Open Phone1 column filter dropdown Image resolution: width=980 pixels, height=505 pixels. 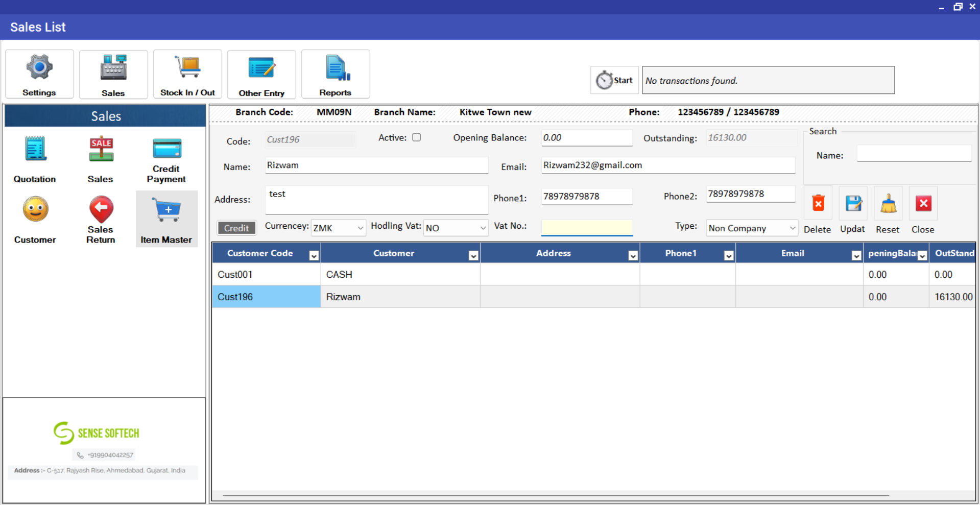tap(729, 256)
